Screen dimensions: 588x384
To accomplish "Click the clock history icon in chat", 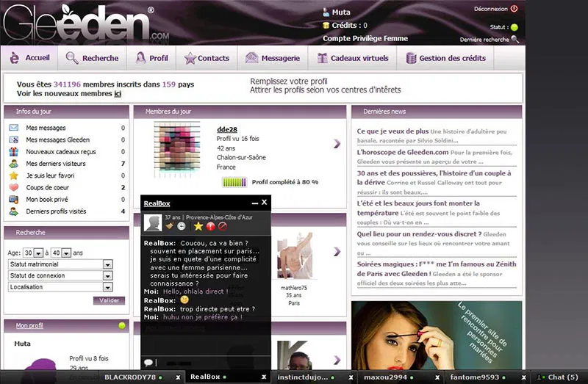I will tap(182, 226).
